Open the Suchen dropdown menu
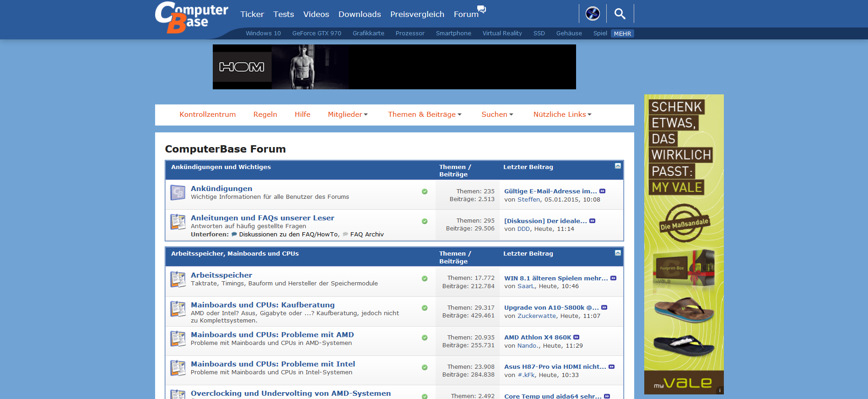 pos(497,115)
